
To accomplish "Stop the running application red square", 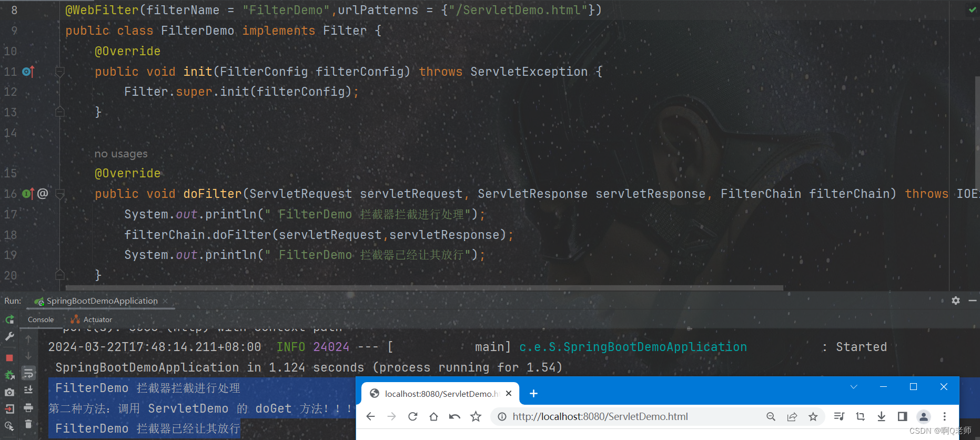I will click(9, 357).
